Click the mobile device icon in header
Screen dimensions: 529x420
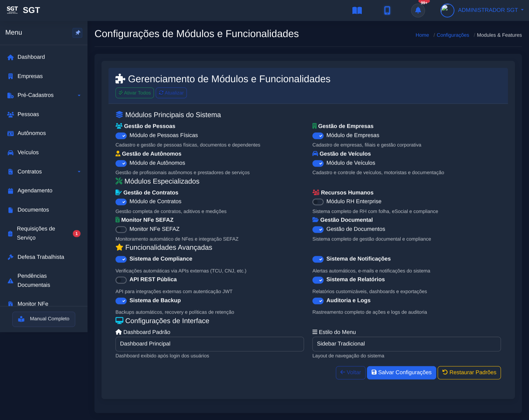(387, 11)
